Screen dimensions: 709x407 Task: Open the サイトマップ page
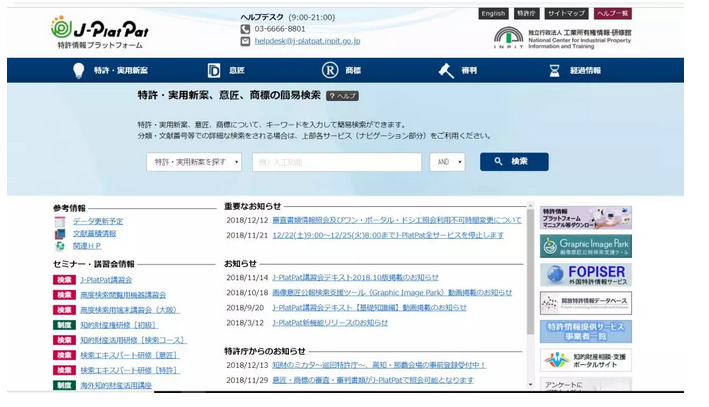pyautogui.click(x=566, y=14)
